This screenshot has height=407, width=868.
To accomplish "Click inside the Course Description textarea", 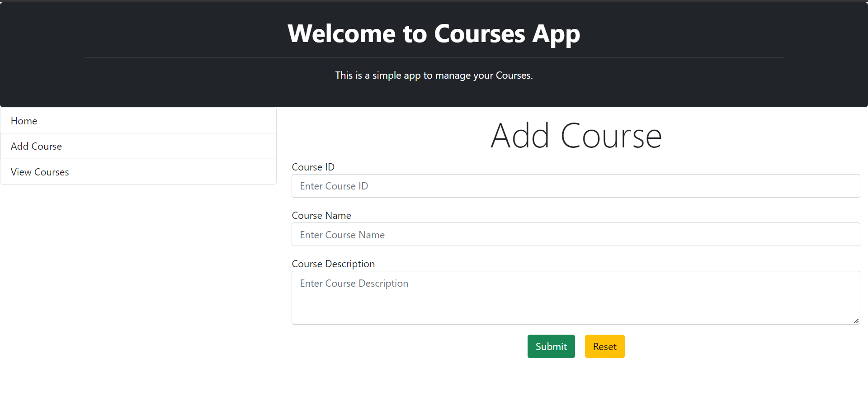I will pos(576,298).
